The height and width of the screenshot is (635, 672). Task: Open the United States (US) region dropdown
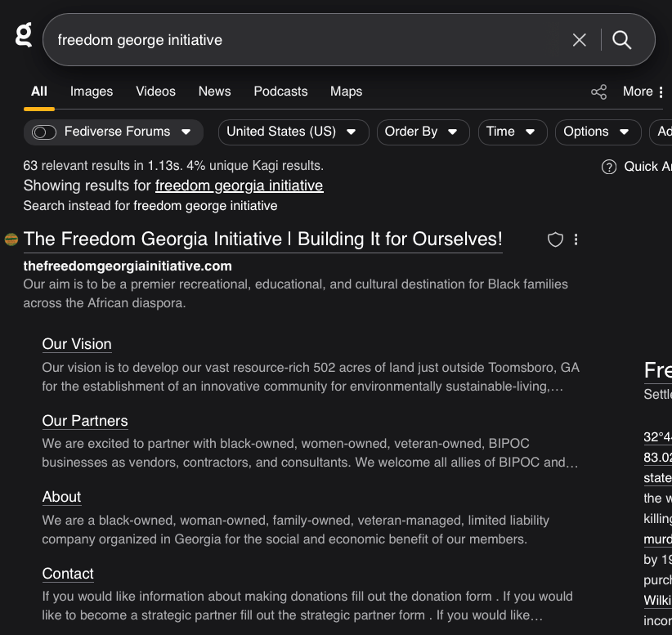point(293,132)
